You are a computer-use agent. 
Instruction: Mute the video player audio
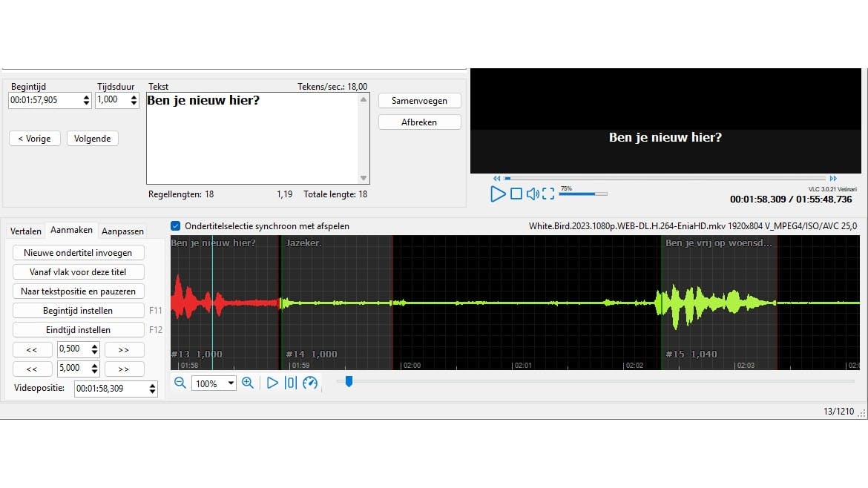pos(532,194)
